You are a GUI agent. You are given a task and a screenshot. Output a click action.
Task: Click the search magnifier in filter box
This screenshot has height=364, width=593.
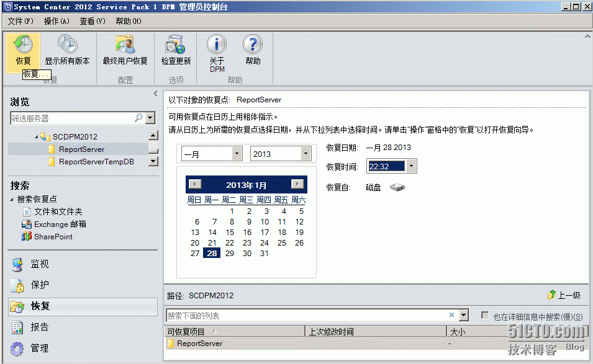coord(139,118)
